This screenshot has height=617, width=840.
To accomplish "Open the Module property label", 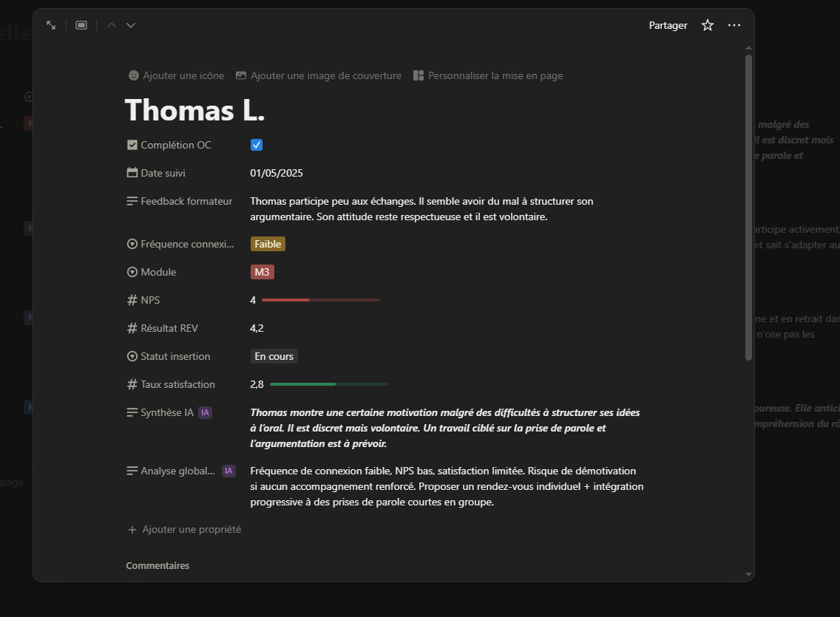I will (152, 272).
